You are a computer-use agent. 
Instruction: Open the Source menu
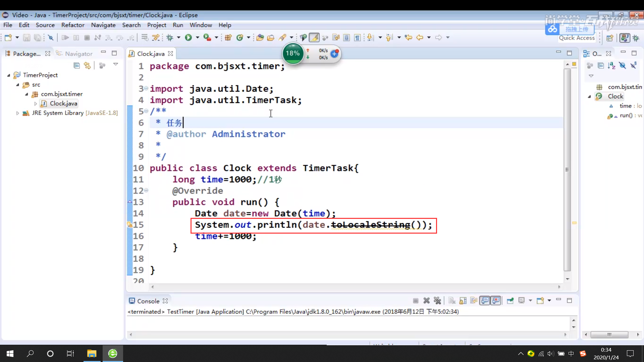click(x=45, y=25)
